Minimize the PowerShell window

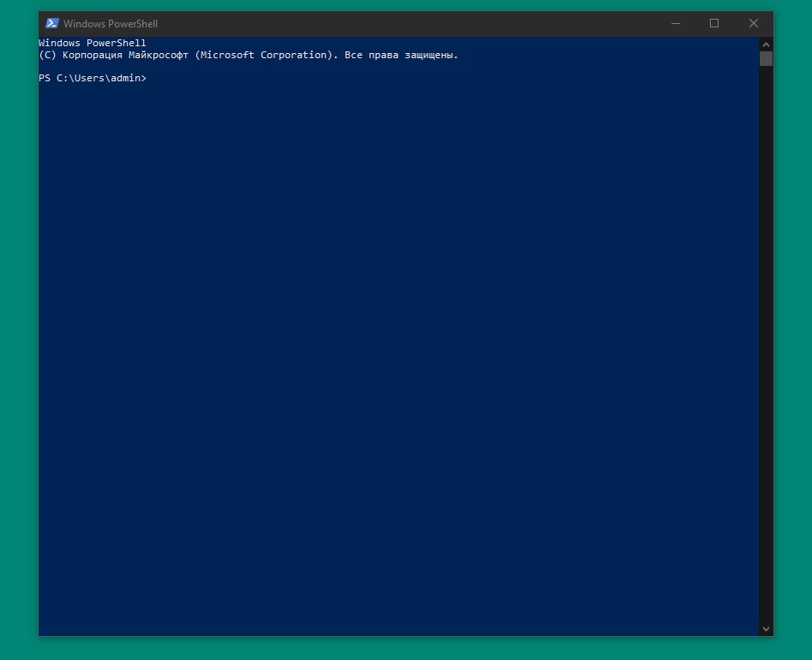tap(674, 23)
